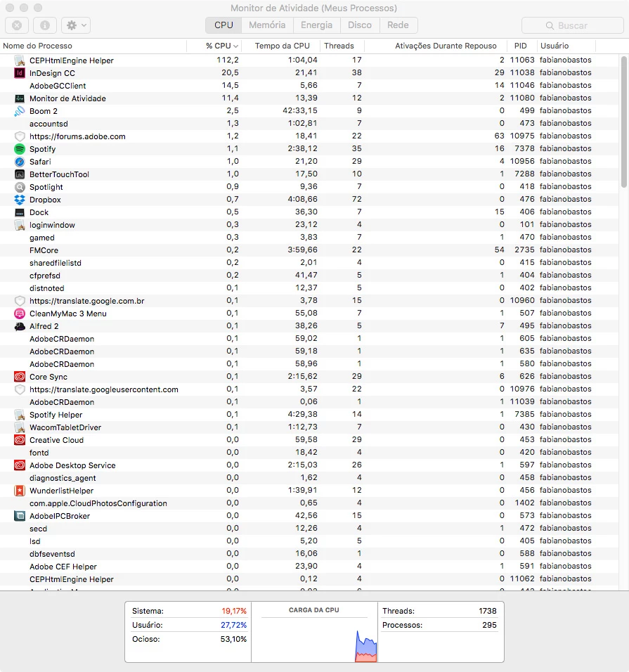Click the Monitor de Atividade row icon
Screen dimensions: 629x672
click(x=19, y=98)
